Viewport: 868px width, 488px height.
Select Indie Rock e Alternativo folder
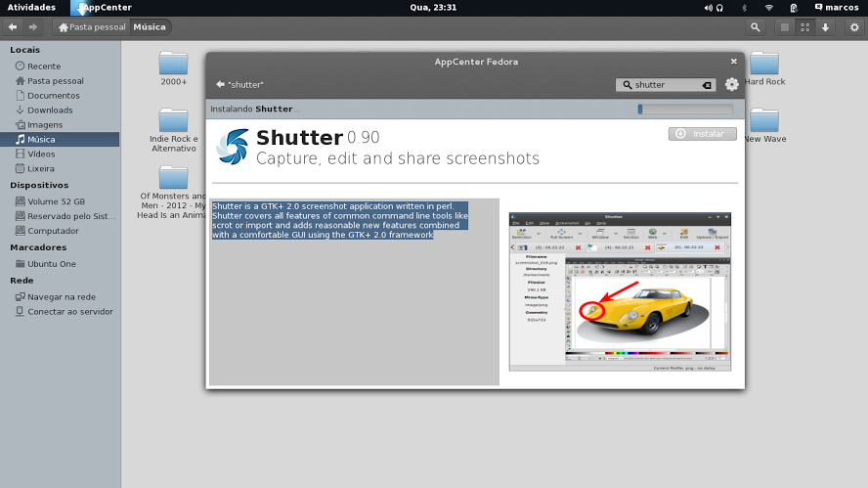[x=173, y=130]
